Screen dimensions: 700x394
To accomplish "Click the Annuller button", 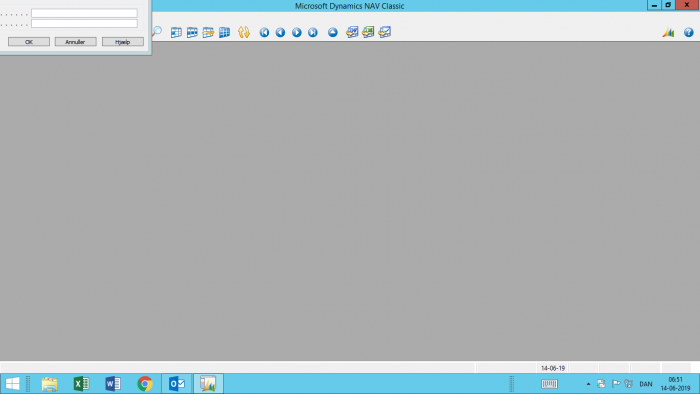I will (x=75, y=41).
